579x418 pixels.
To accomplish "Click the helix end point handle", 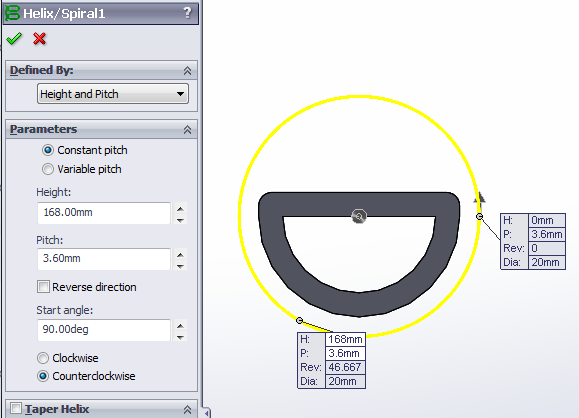I will pos(299,320).
